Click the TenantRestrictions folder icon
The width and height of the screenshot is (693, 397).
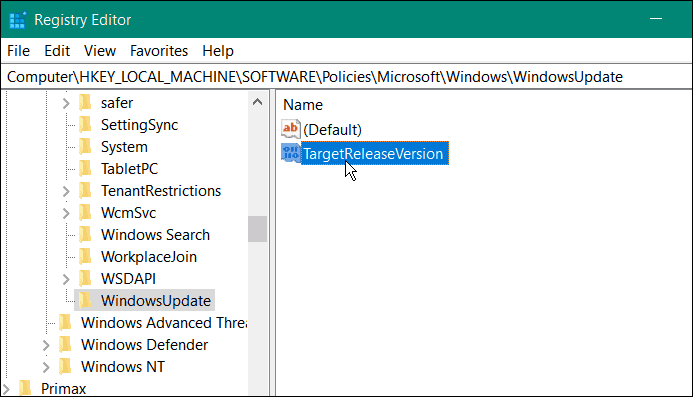[85, 191]
